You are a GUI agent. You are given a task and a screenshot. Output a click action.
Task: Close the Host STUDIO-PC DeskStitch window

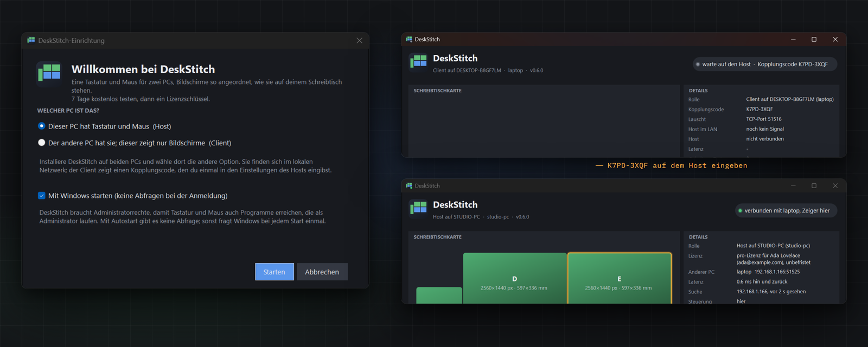[835, 185]
